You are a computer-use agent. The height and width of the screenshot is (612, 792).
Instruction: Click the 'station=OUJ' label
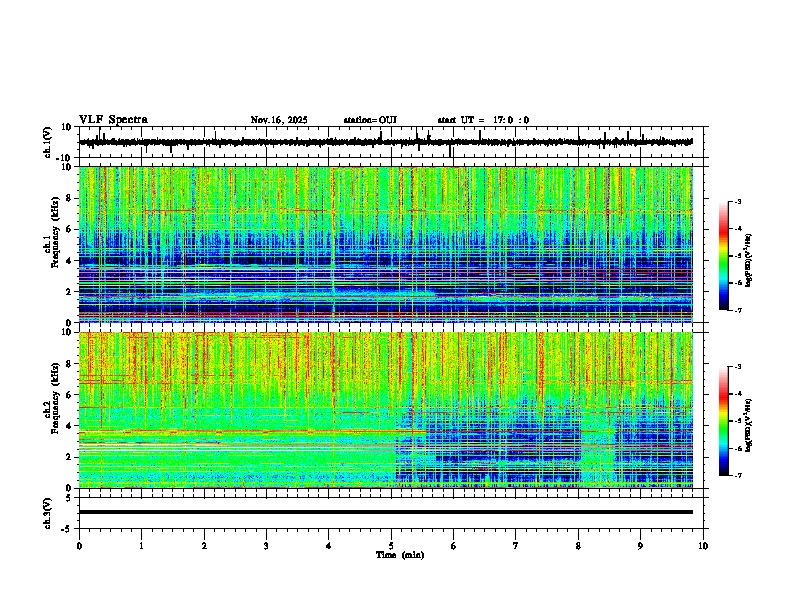(370, 120)
